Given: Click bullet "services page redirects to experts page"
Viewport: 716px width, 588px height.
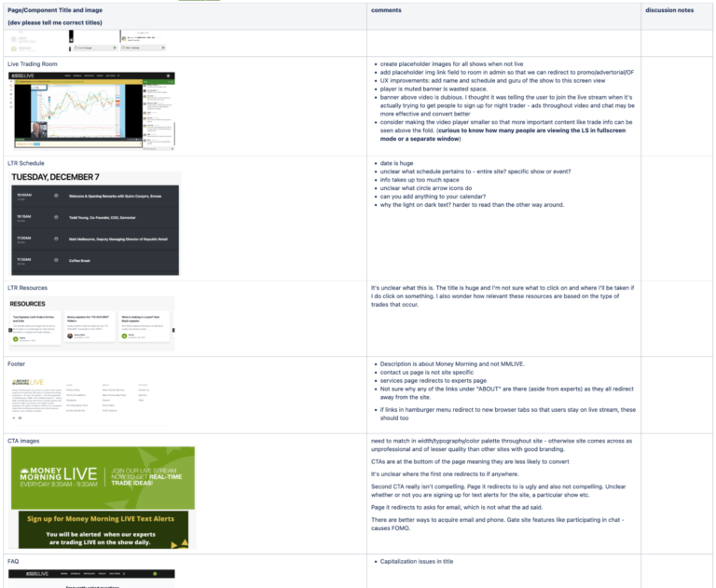Looking at the screenshot, I should (x=434, y=380).
